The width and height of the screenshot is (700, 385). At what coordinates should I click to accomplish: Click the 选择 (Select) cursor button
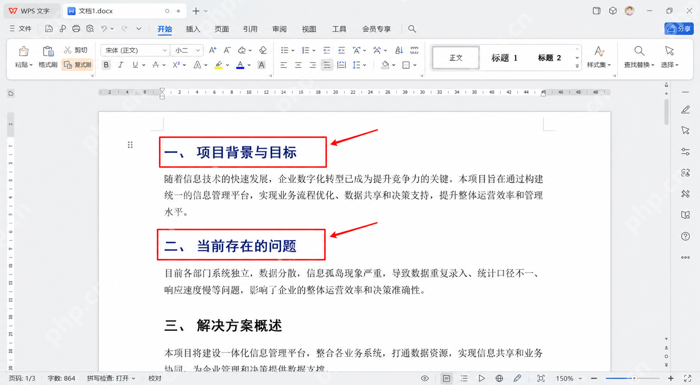669,56
